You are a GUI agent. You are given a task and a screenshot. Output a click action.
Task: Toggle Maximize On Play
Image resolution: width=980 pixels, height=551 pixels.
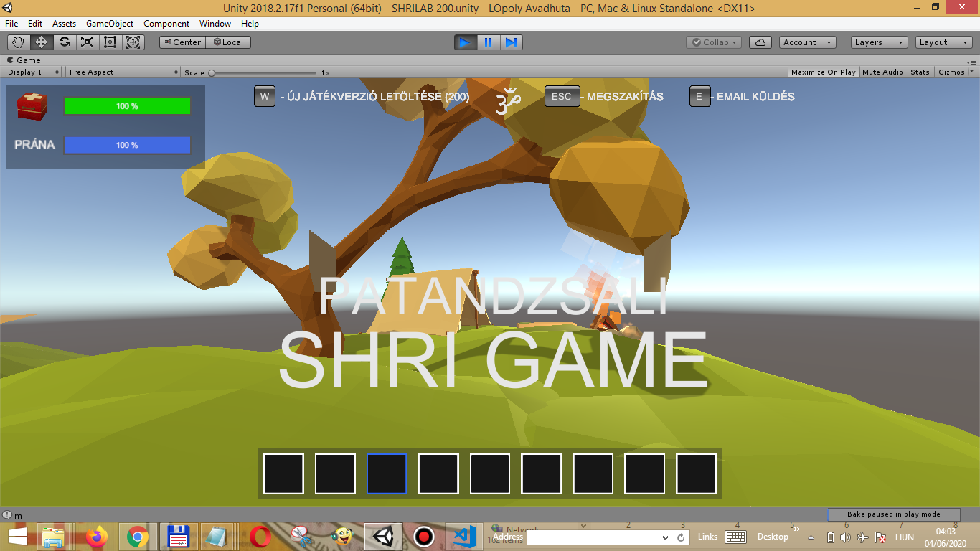click(823, 72)
